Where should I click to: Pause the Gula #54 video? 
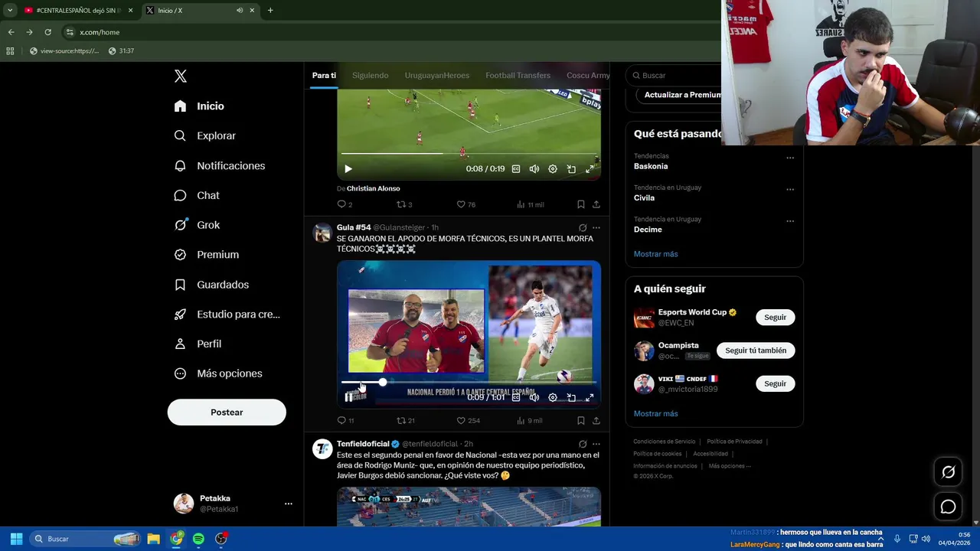[x=348, y=398]
